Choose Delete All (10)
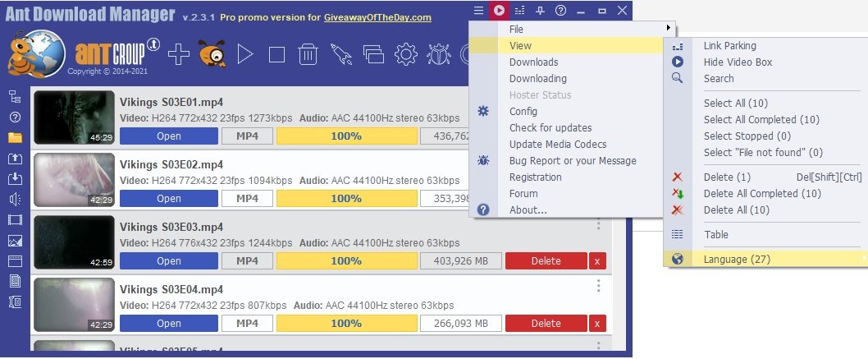Screen dimensions: 868x359 pos(767,210)
